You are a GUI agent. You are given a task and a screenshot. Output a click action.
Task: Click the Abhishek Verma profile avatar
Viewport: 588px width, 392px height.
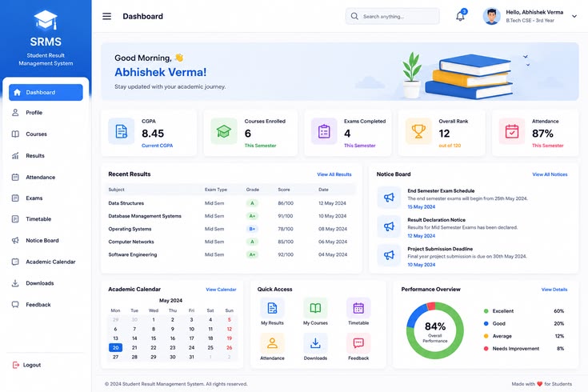tap(492, 16)
